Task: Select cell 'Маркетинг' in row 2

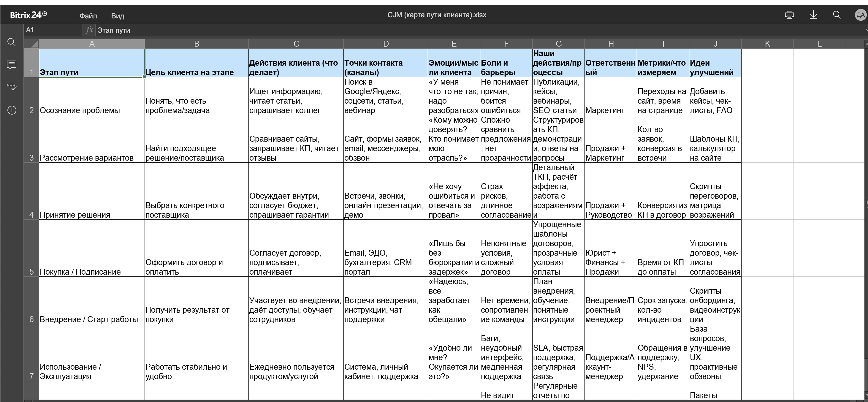Action: pos(611,96)
